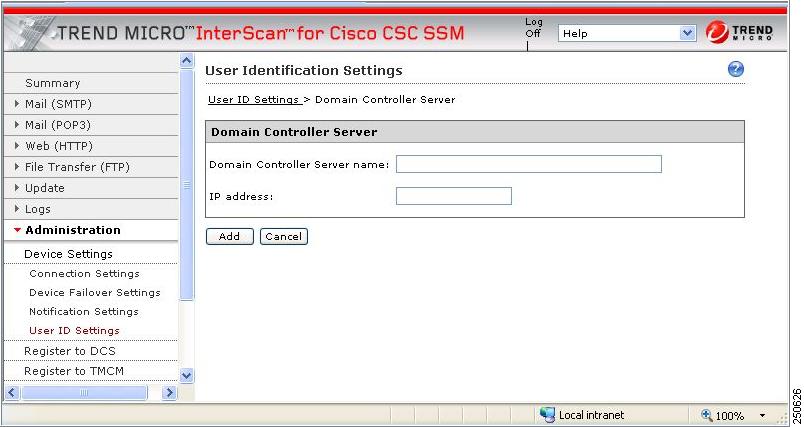Click the 100% zoom text
Image resolution: width=804 pixels, height=427 pixels.
(x=730, y=416)
